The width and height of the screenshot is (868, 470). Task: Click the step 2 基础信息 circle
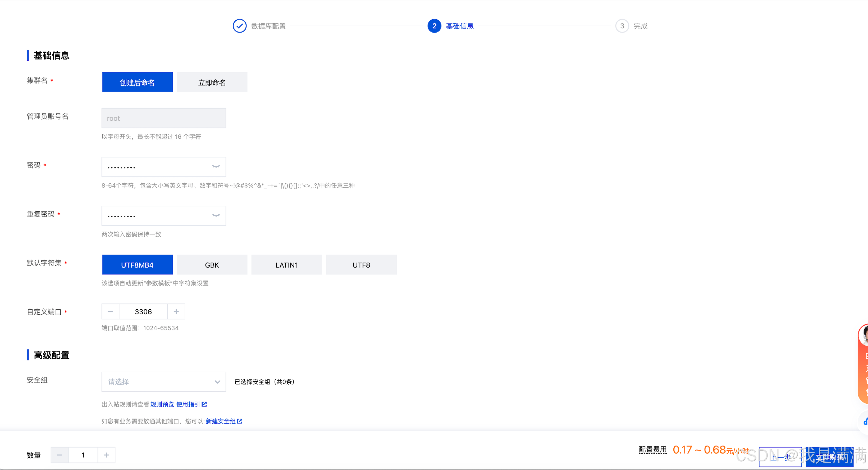point(434,26)
